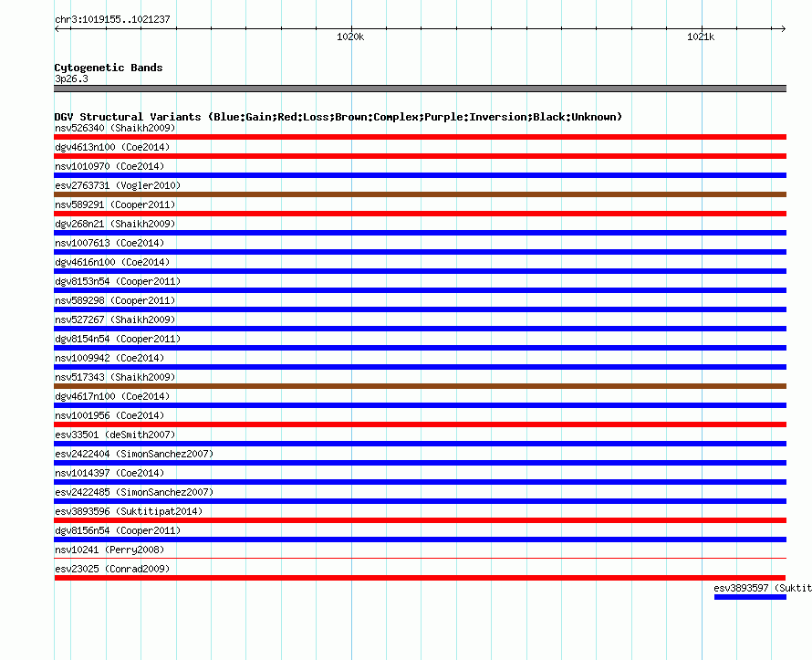Click the dgv8154n54 (Cooper2011) label
The image size is (812, 660).
pyautogui.click(x=118, y=339)
